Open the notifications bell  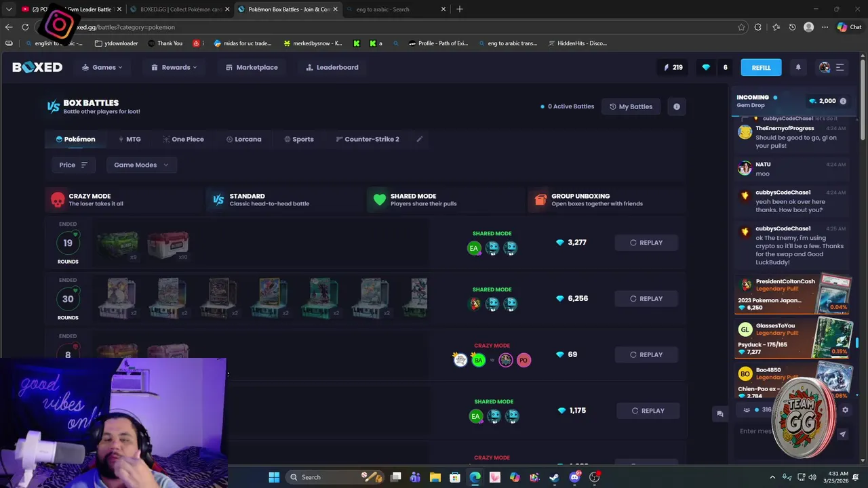[798, 67]
